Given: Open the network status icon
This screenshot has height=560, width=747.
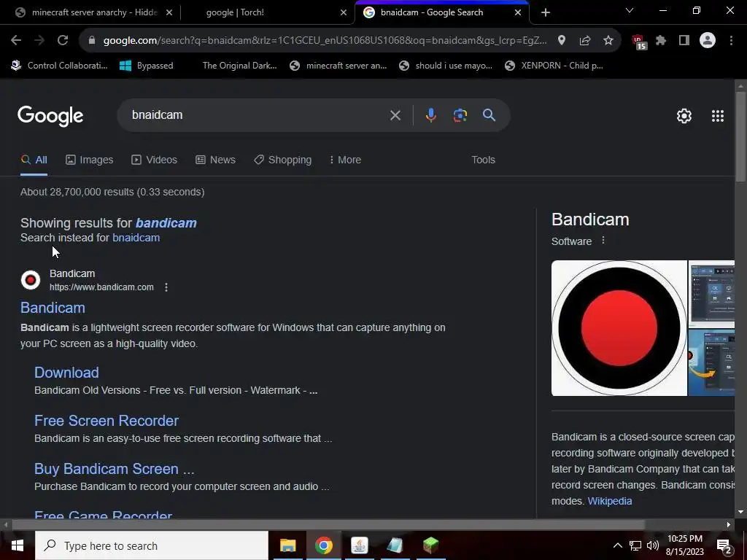Looking at the screenshot, I should pyautogui.click(x=635, y=545).
